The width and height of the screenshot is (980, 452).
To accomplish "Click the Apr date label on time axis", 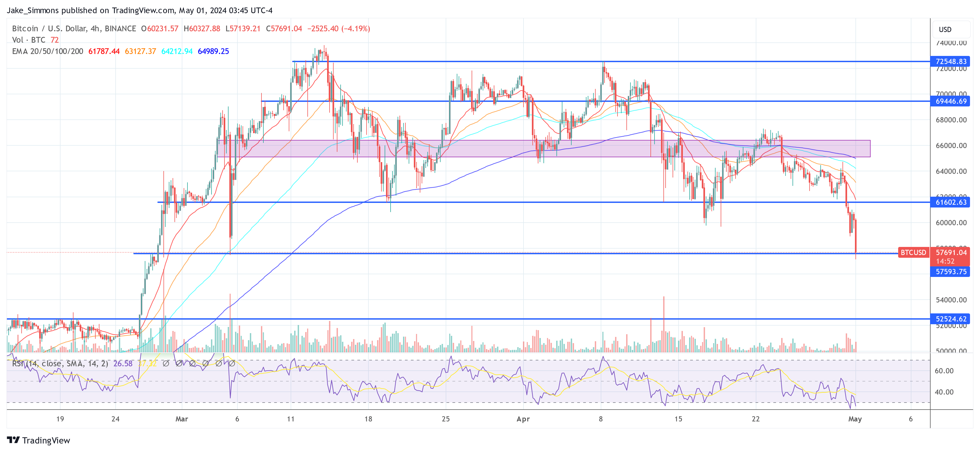I will 523,419.
